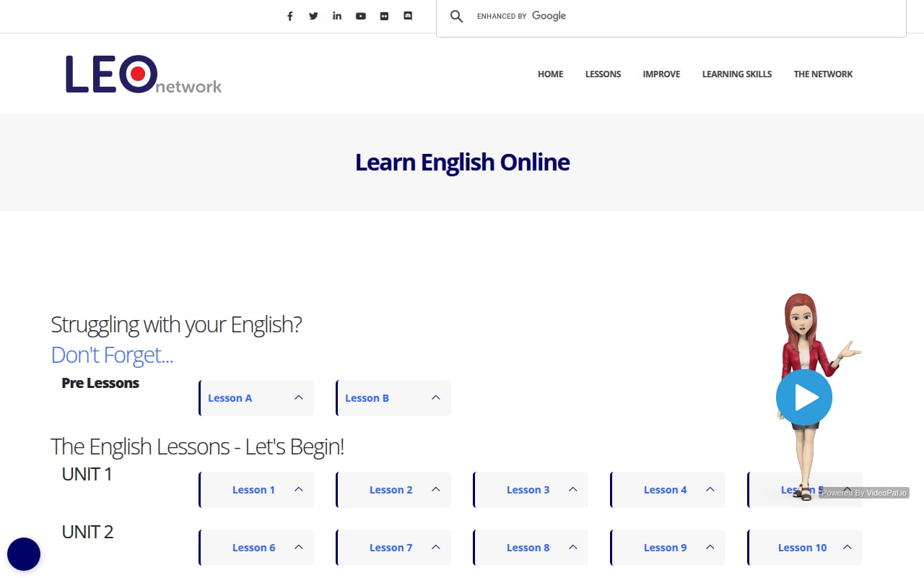The height and width of the screenshot is (578, 924).
Task: Open the chat bubble icon beside Flickr
Action: coord(408,16)
